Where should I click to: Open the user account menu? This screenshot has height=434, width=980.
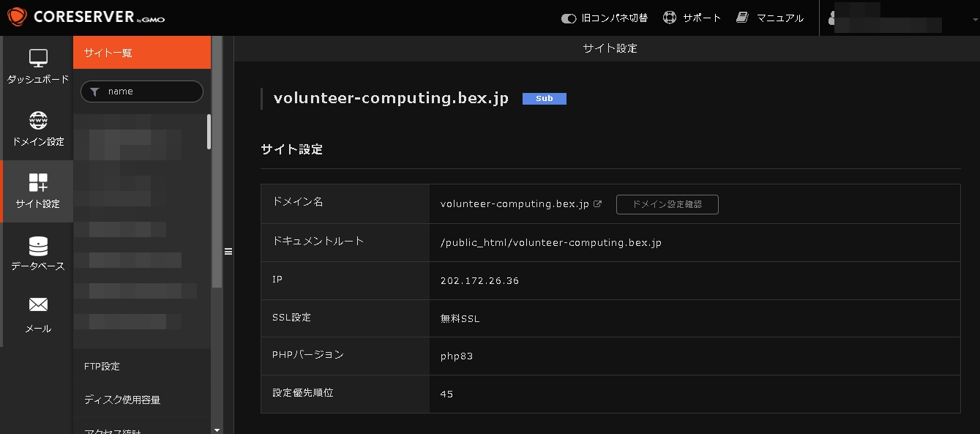tap(886, 18)
